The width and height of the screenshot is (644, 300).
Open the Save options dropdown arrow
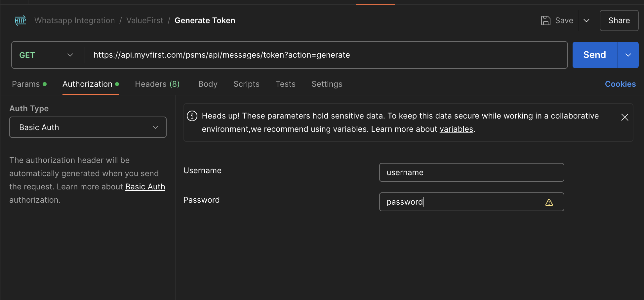click(586, 21)
